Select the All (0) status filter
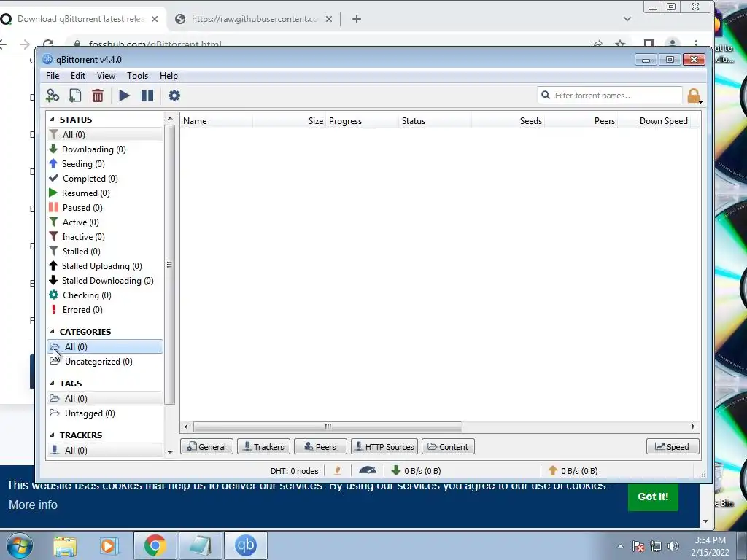 [105, 135]
